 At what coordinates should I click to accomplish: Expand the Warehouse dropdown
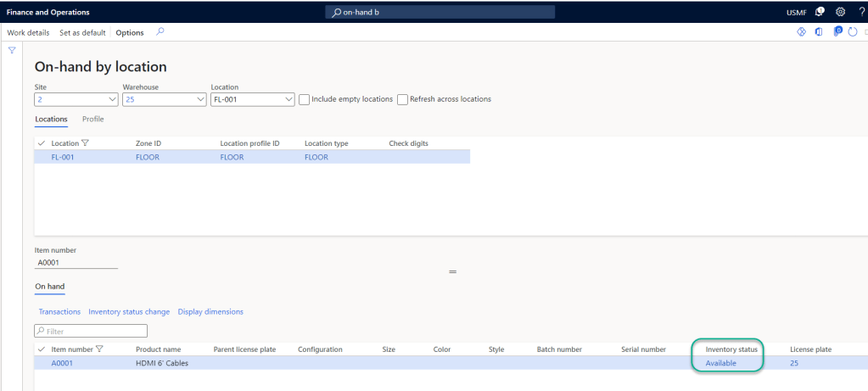click(x=201, y=99)
